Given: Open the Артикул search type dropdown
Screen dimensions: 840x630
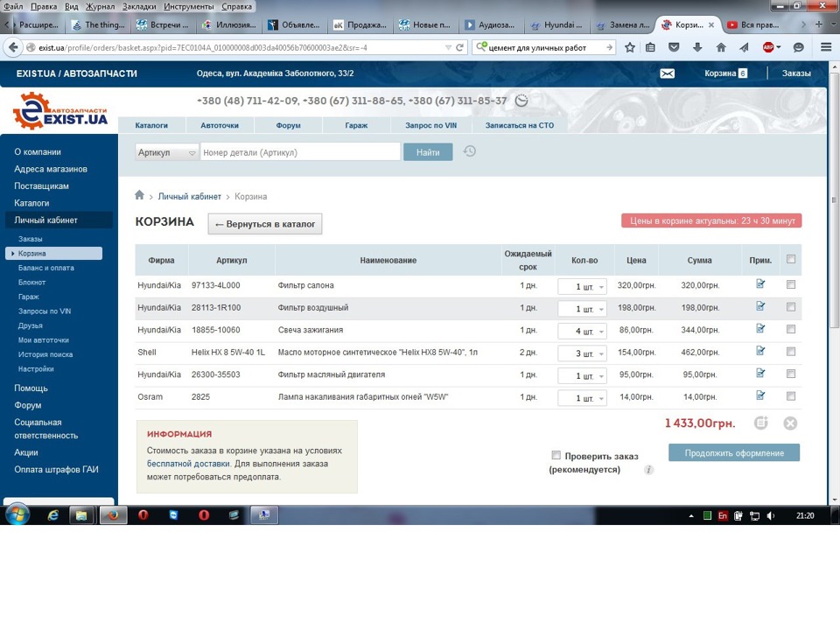Looking at the screenshot, I should [x=166, y=152].
